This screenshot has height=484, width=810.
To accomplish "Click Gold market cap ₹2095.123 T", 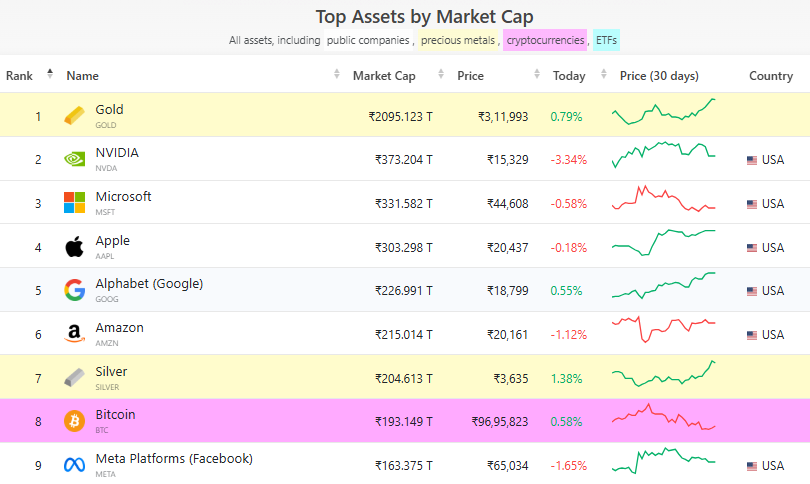I will pos(400,117).
